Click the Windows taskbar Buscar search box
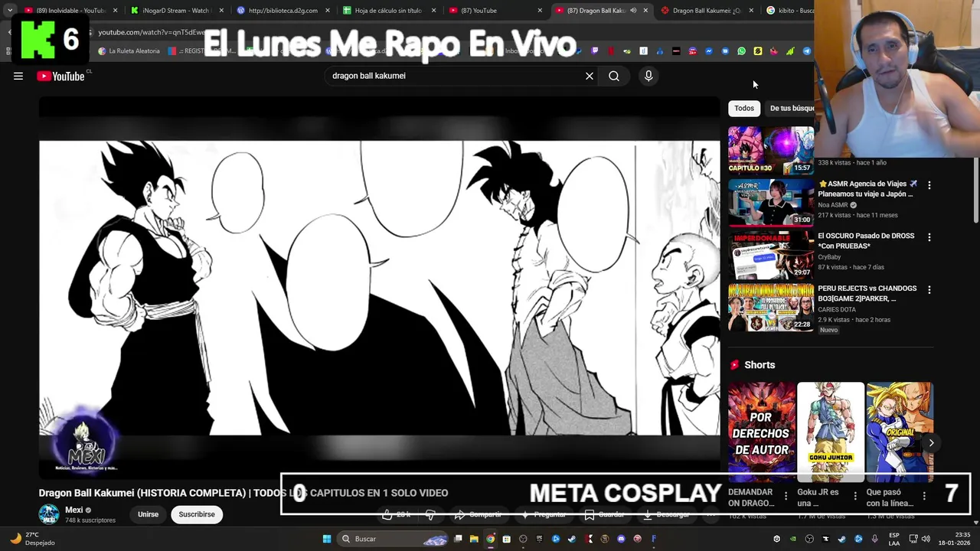980x551 pixels. 394,539
